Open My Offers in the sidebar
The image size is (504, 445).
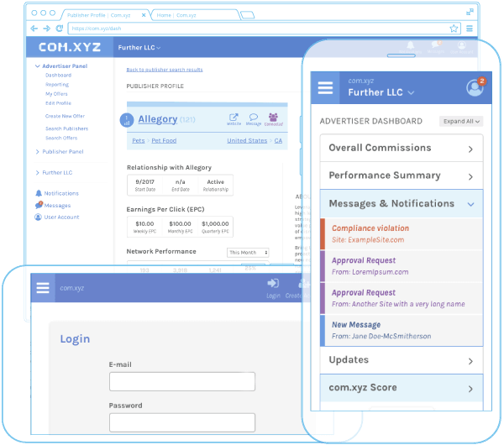pyautogui.click(x=56, y=94)
